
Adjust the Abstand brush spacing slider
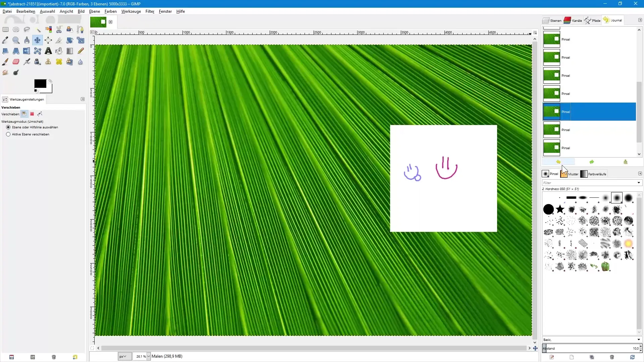[x=591, y=348]
